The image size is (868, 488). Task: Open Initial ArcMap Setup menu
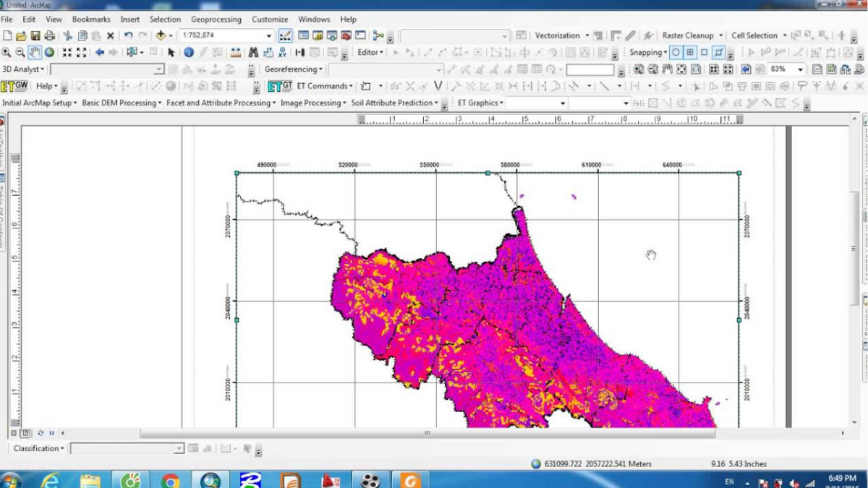pyautogui.click(x=41, y=103)
